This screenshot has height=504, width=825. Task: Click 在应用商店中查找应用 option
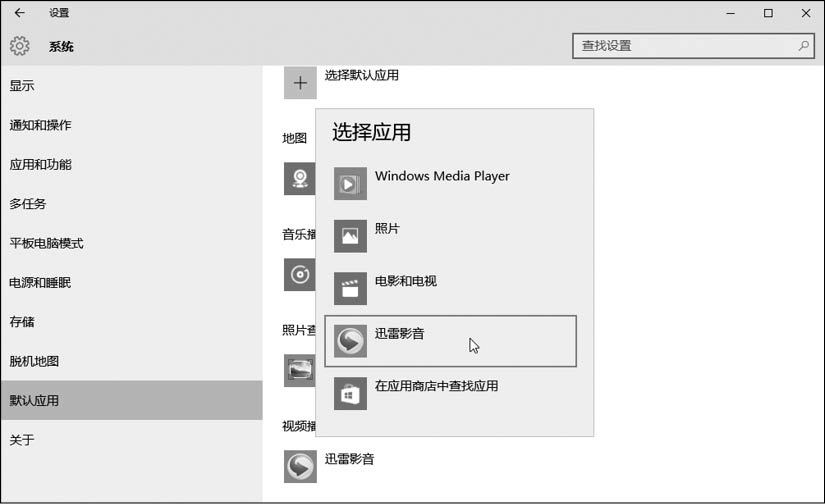point(450,394)
